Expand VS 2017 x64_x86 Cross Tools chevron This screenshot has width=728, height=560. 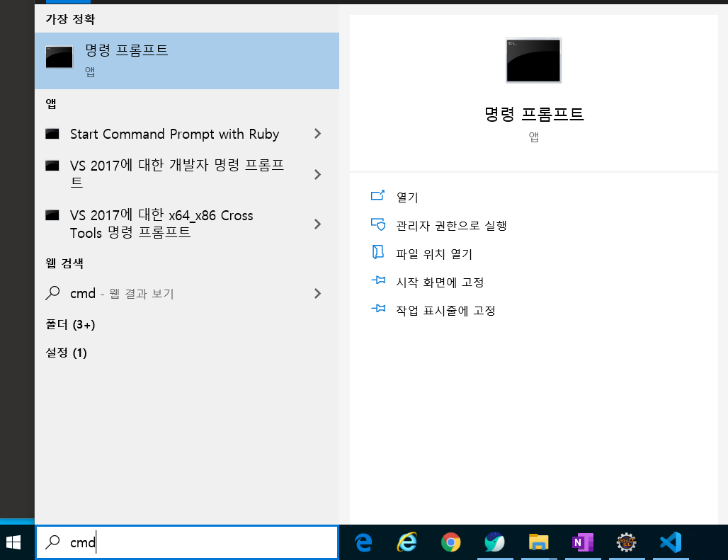pos(317,224)
